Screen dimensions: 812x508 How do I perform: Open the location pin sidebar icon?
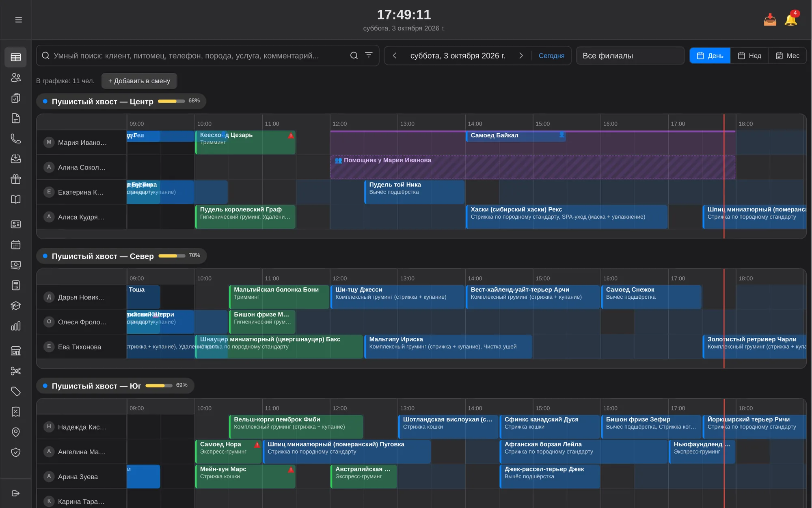15,432
